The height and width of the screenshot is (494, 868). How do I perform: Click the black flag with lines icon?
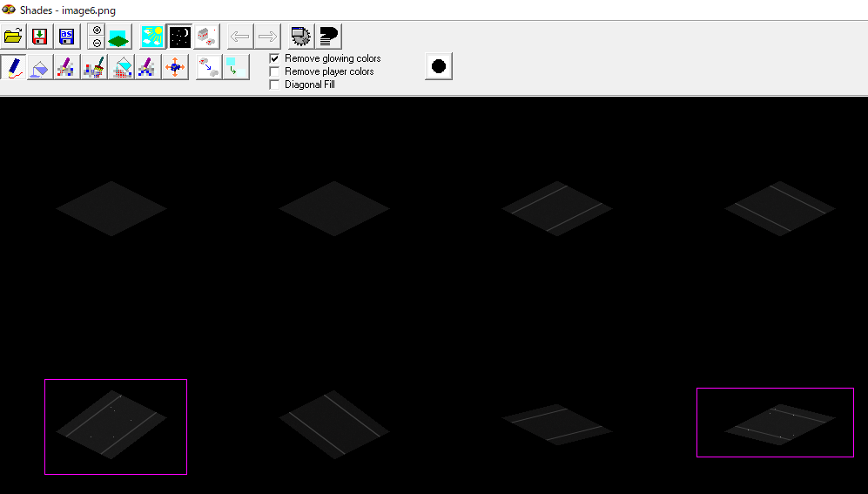coord(329,37)
